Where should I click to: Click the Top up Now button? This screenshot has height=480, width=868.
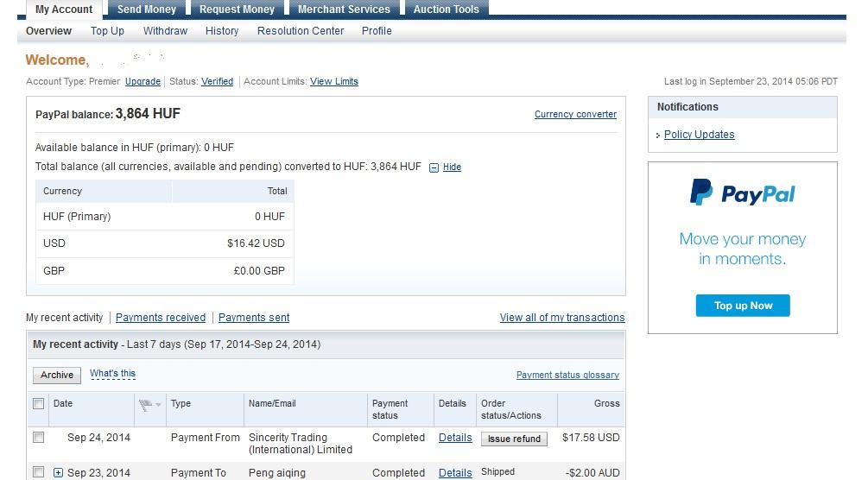(743, 306)
